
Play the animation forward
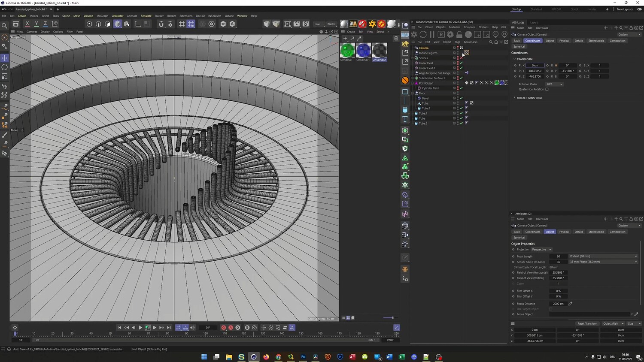(140, 328)
